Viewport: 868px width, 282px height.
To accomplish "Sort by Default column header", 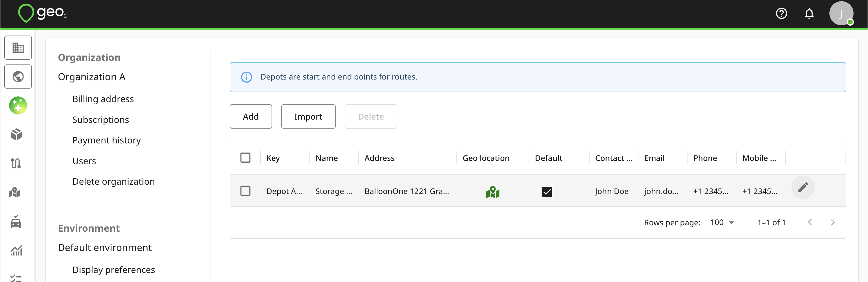I will click(x=549, y=158).
